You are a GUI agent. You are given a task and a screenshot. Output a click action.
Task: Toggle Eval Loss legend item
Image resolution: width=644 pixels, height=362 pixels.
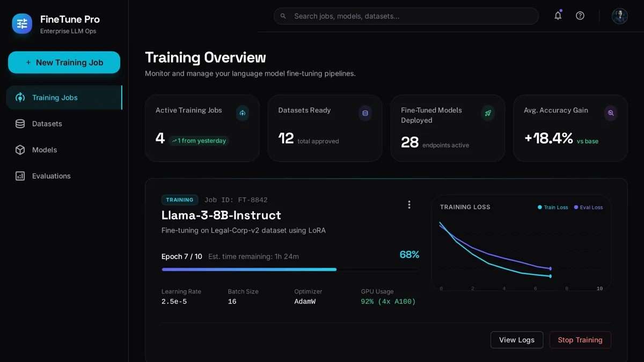pos(588,208)
